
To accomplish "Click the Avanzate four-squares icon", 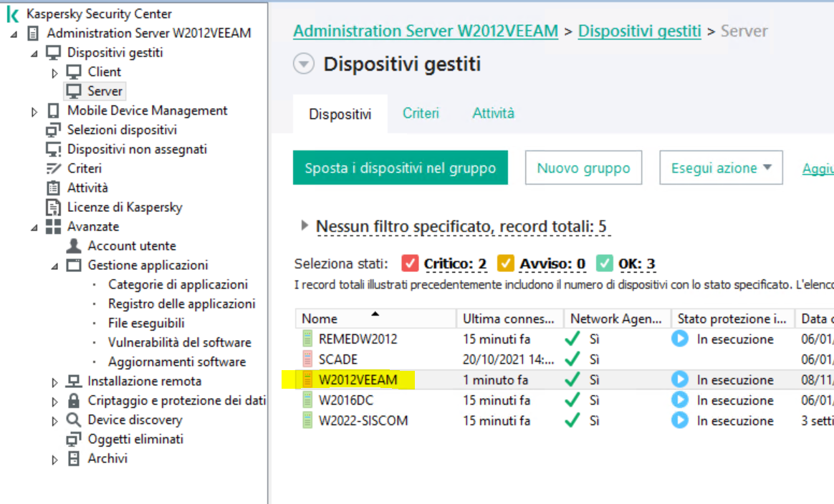I will point(53,226).
